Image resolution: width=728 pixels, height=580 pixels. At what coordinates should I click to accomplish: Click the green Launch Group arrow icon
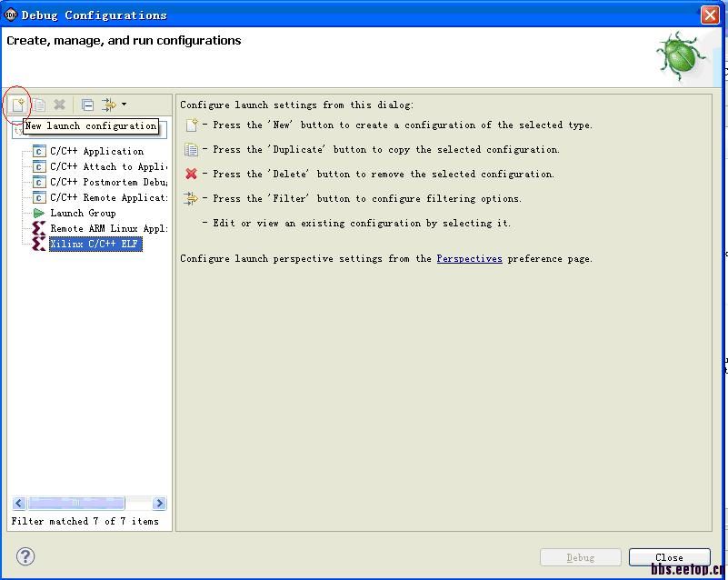(x=39, y=213)
